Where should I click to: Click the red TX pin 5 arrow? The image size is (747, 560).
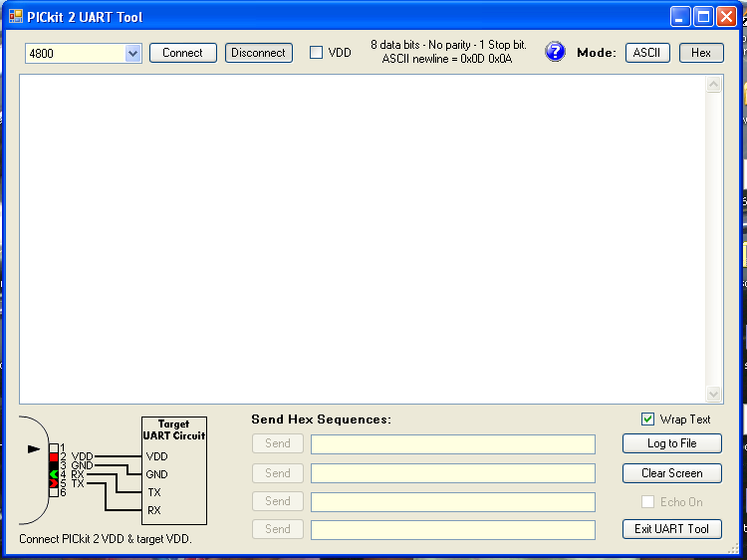[x=54, y=483]
